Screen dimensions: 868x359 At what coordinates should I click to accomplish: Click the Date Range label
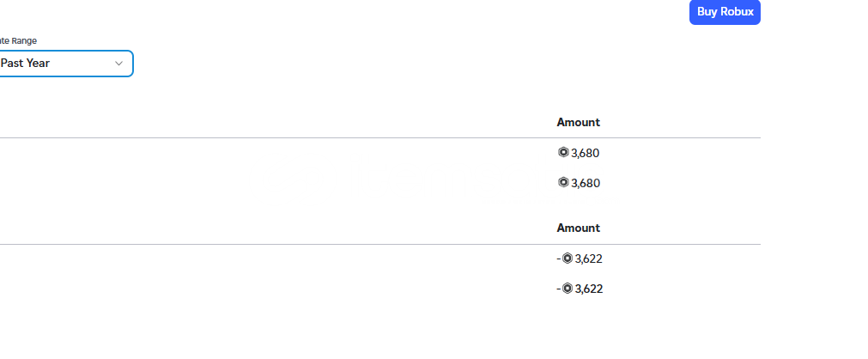point(18,41)
